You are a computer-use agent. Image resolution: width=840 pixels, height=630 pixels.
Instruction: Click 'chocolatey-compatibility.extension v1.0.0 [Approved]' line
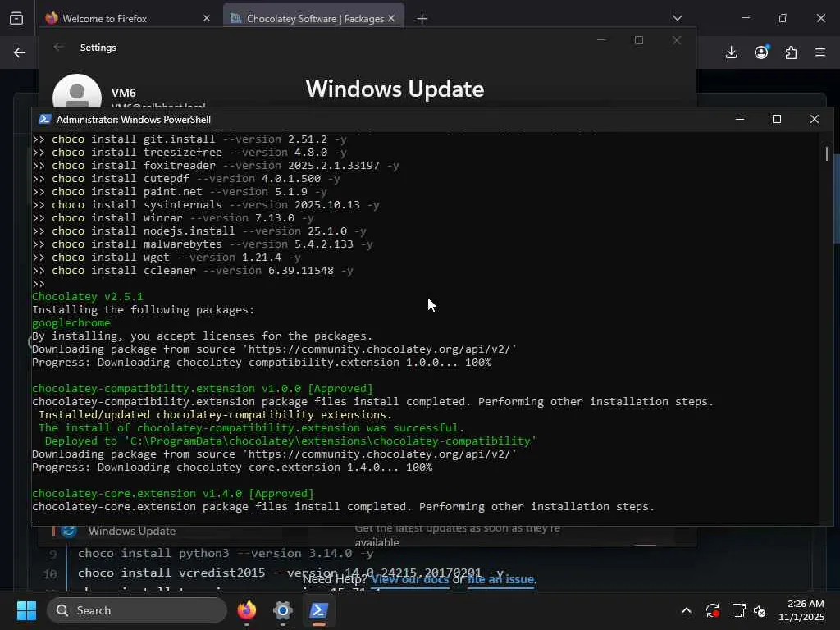(x=202, y=388)
